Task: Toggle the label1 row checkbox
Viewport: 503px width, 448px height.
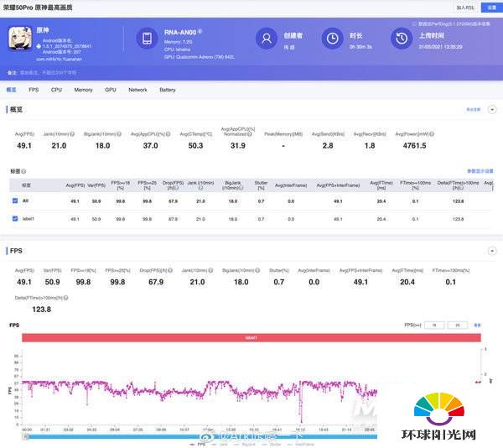Action: (x=15, y=218)
